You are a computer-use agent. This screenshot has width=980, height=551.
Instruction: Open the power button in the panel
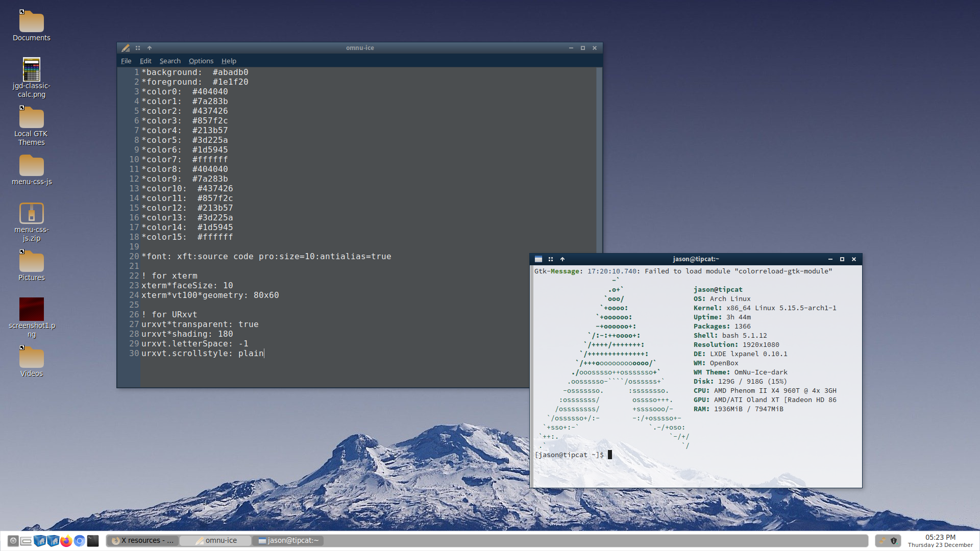pyautogui.click(x=13, y=541)
